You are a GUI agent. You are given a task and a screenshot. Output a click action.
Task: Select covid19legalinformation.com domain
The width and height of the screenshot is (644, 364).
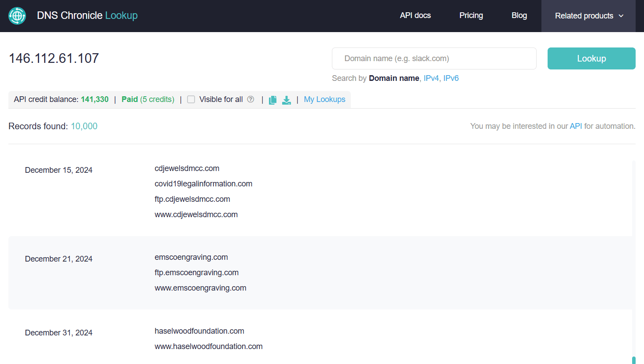coord(203,184)
